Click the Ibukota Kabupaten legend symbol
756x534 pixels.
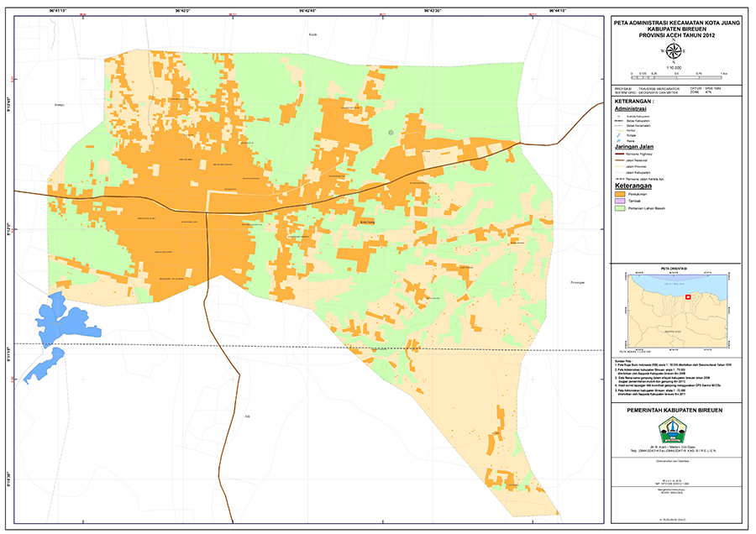(619, 115)
